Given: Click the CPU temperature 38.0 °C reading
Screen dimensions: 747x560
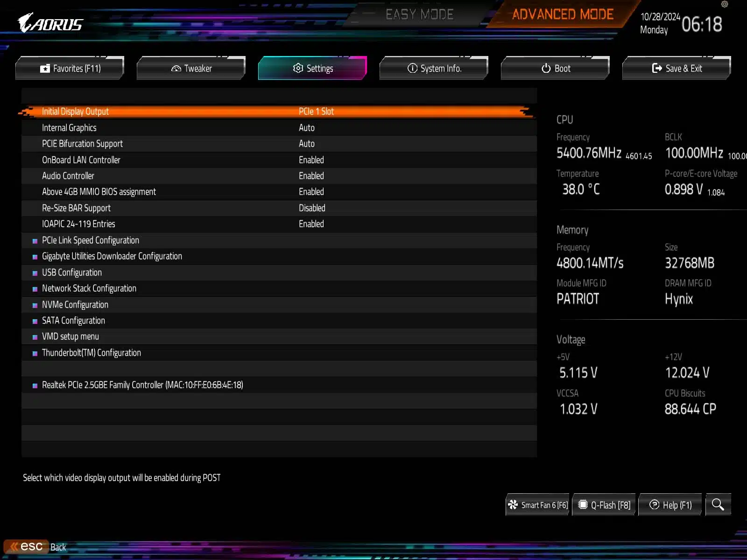Looking at the screenshot, I should click(x=581, y=189).
